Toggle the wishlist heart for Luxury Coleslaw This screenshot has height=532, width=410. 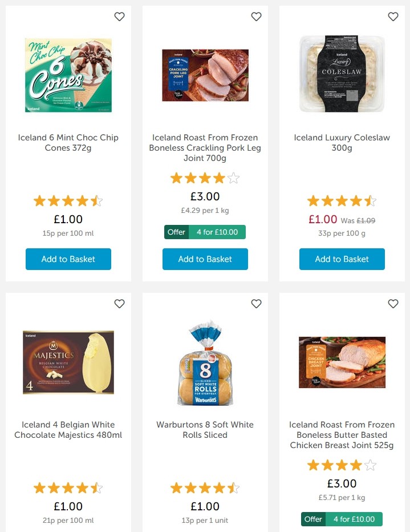tap(393, 17)
